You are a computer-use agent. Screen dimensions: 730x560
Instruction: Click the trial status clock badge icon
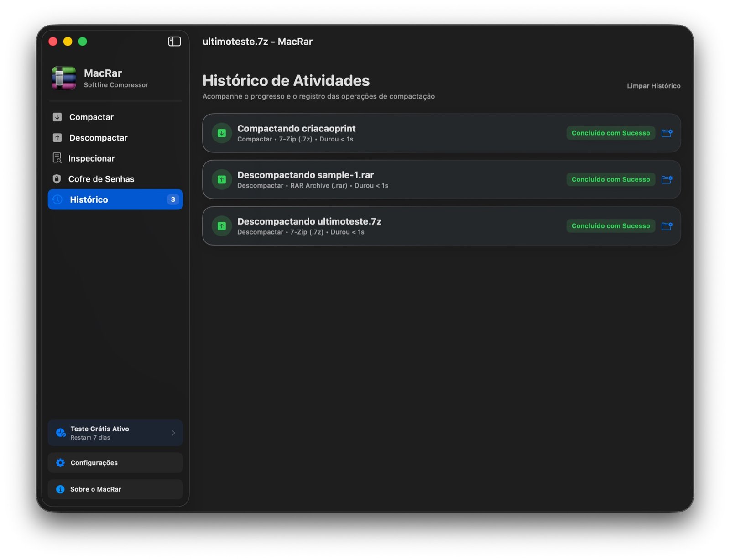pyautogui.click(x=61, y=433)
